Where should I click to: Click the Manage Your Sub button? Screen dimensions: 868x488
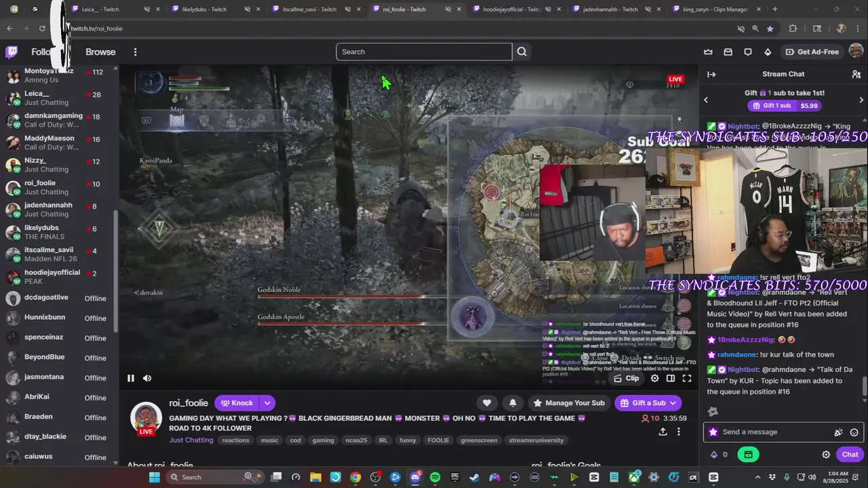[569, 403]
